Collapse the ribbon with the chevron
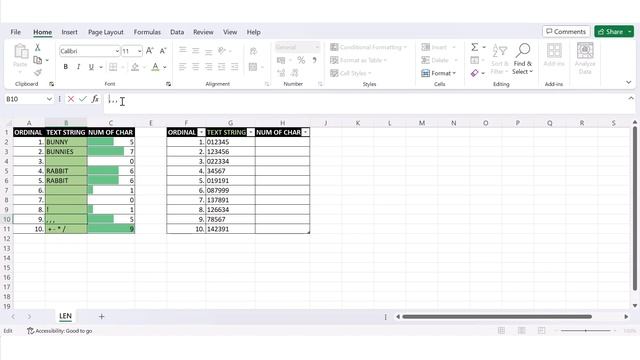The height and width of the screenshot is (360, 640). (x=629, y=82)
